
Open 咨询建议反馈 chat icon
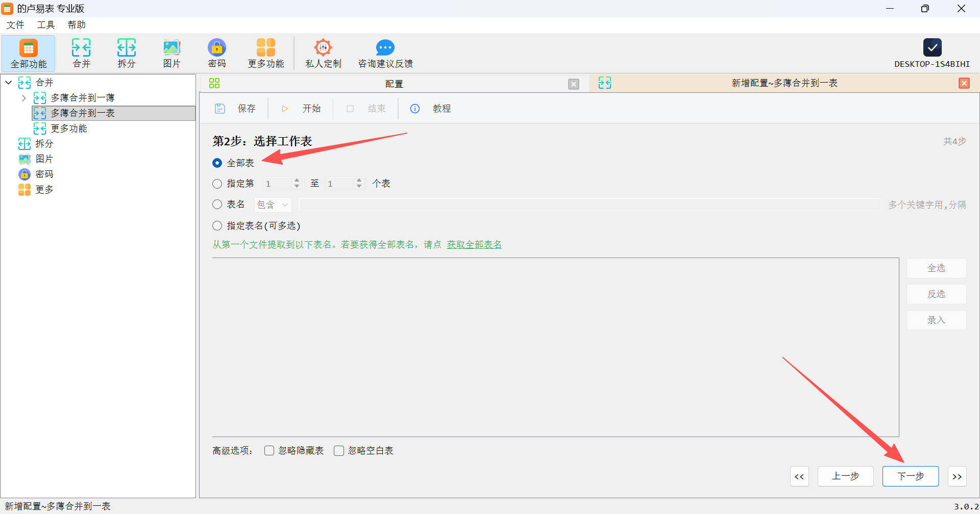[385, 53]
